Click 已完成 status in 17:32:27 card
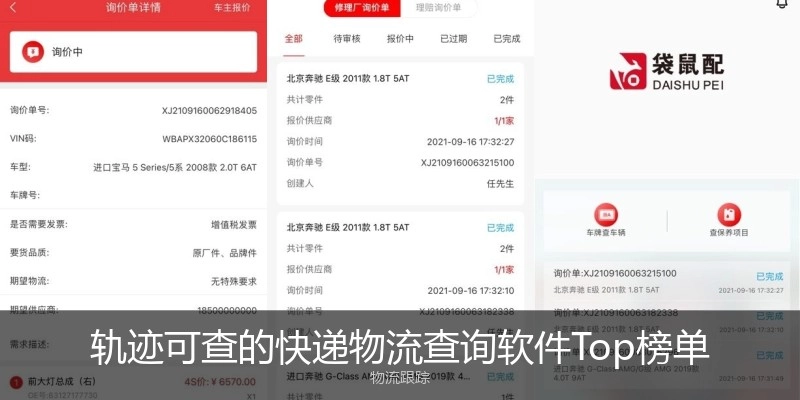The image size is (800, 400). (x=501, y=79)
